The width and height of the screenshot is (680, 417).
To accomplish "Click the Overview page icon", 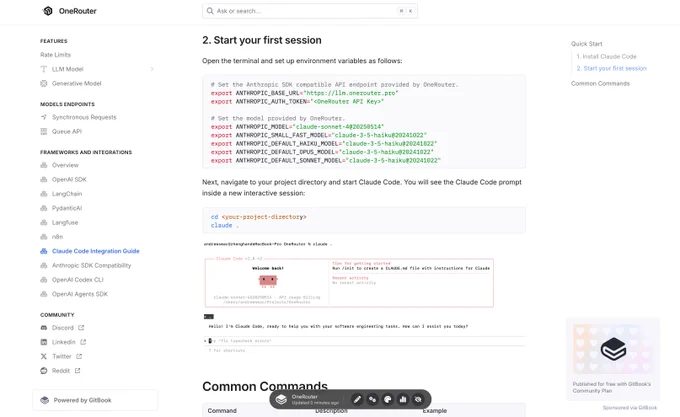I will [x=44, y=165].
